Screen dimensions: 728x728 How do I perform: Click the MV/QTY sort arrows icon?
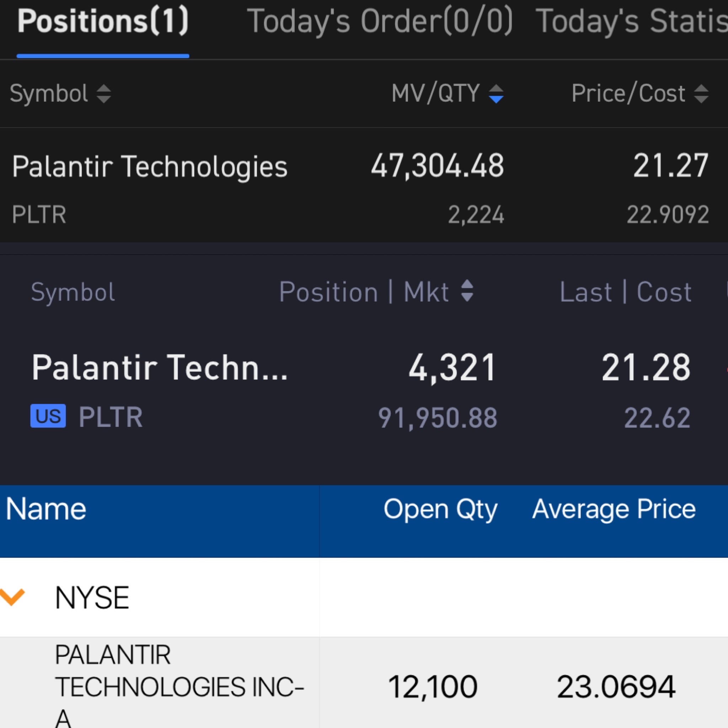click(496, 93)
